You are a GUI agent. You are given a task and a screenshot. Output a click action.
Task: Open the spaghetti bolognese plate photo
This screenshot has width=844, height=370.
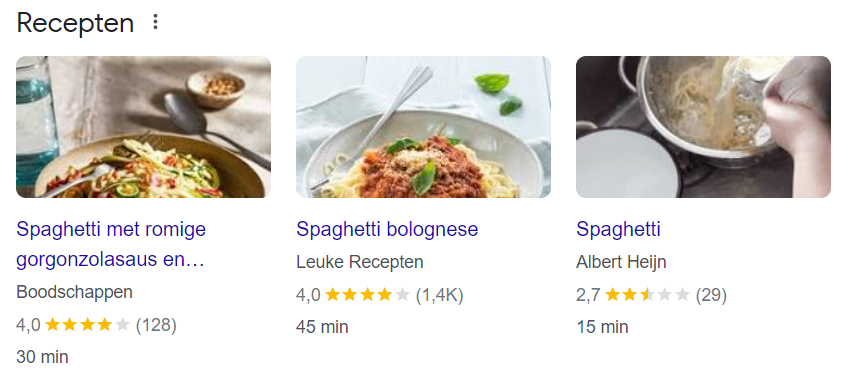pos(423,127)
